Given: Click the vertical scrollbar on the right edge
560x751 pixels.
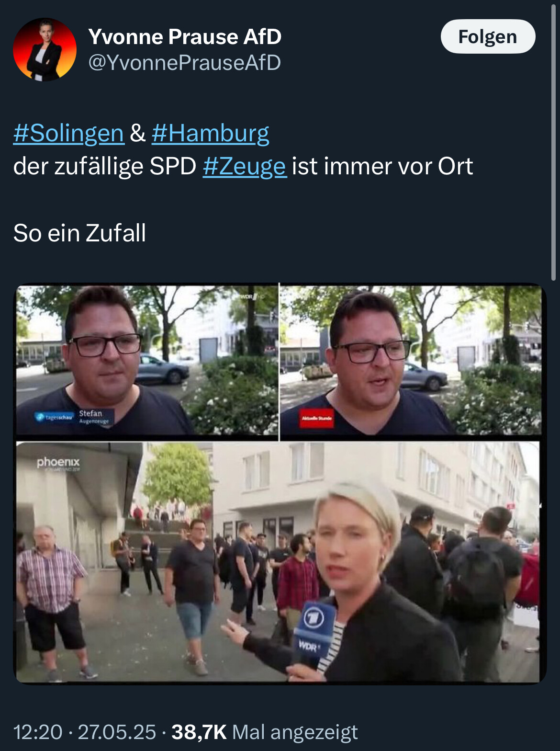Looking at the screenshot, I should 553,144.
